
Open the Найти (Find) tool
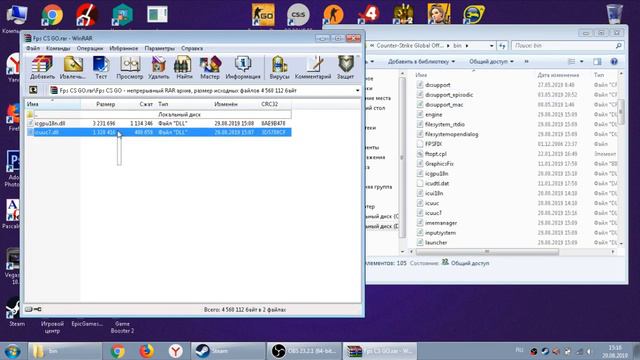click(x=184, y=67)
